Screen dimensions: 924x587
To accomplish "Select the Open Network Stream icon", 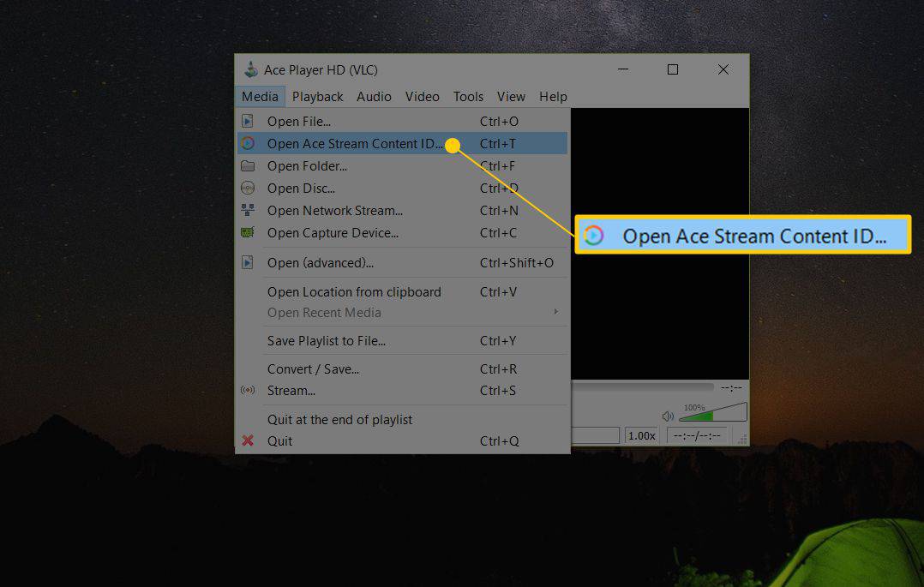I will coord(249,210).
